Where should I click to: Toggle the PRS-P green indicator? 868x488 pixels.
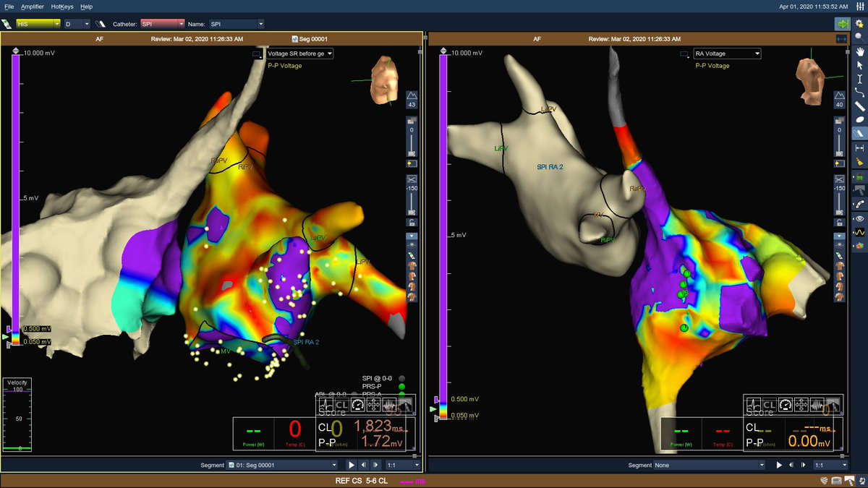(402, 387)
